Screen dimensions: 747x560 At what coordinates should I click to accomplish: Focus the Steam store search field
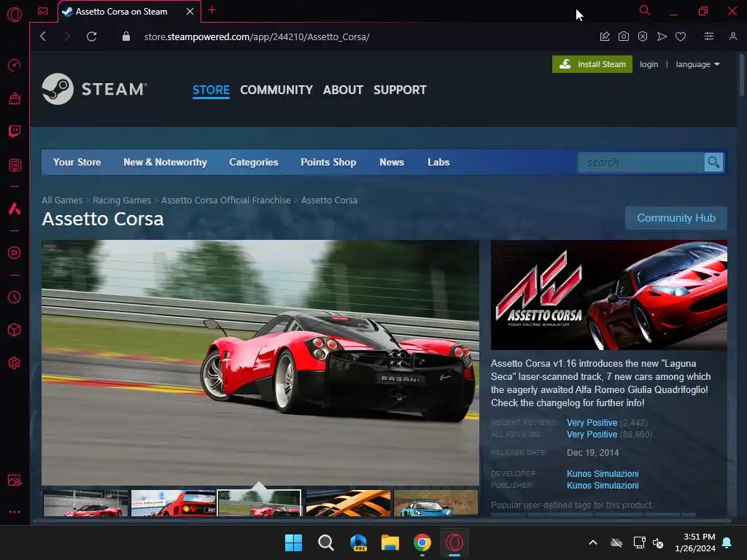click(x=640, y=163)
